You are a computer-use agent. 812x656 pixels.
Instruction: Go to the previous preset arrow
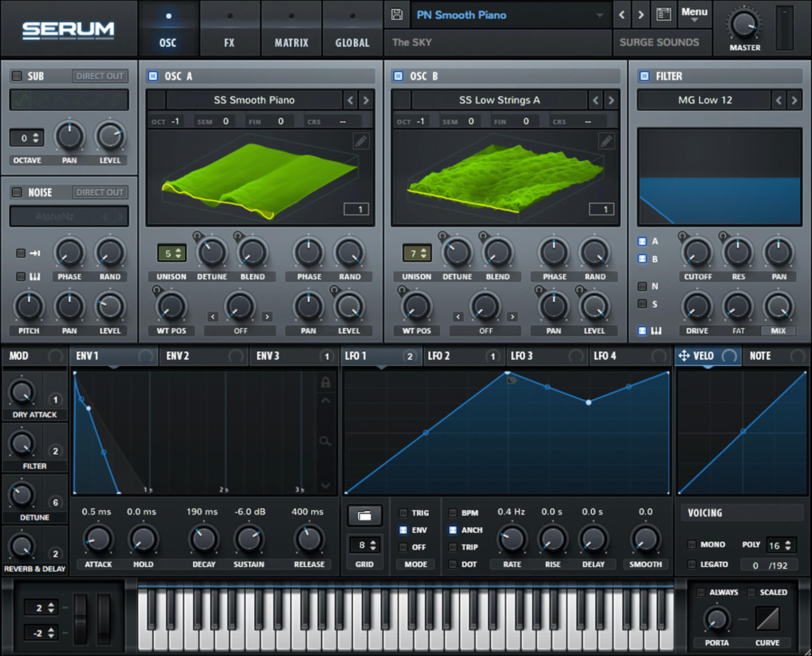(x=622, y=15)
